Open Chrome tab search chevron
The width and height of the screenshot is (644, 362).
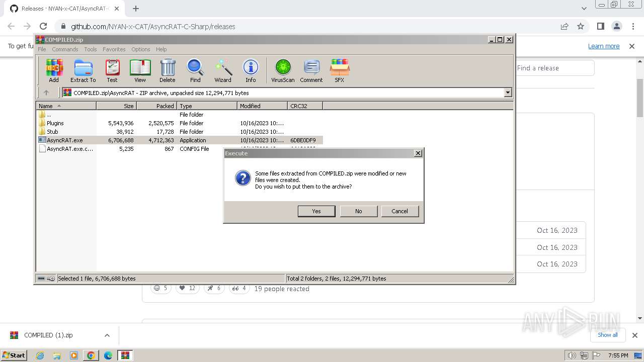click(584, 9)
